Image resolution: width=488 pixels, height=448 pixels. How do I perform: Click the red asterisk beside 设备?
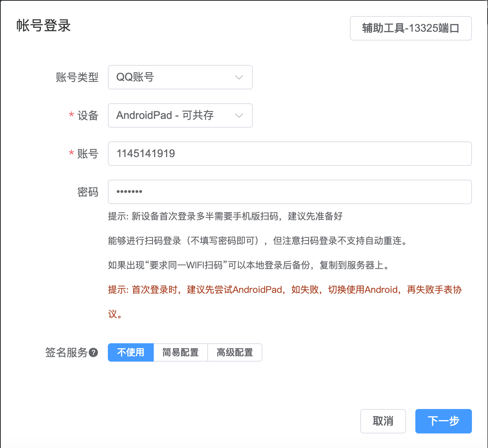coord(71,115)
